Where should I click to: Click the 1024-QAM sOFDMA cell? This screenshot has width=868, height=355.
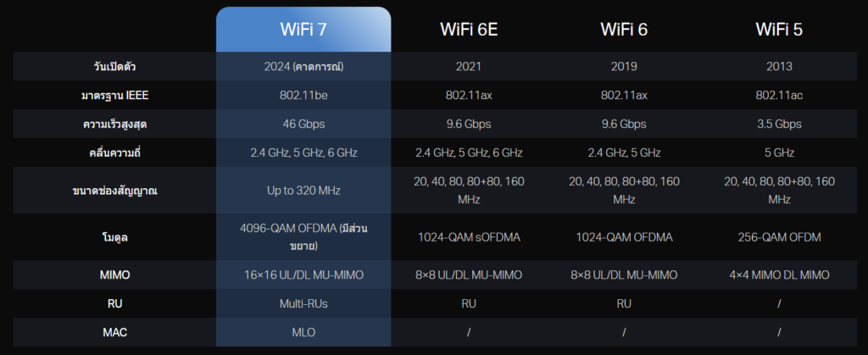[x=469, y=237]
